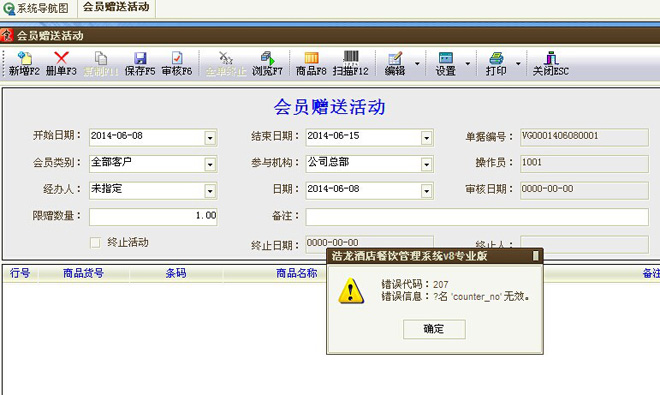Expand the 开始日期 date dropdown
This screenshot has height=395, width=660.
(210, 138)
